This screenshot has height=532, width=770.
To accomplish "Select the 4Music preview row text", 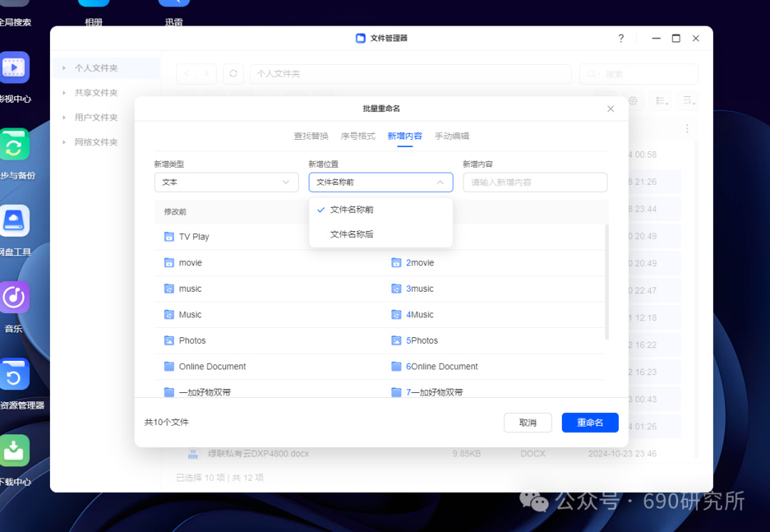I will coord(420,315).
